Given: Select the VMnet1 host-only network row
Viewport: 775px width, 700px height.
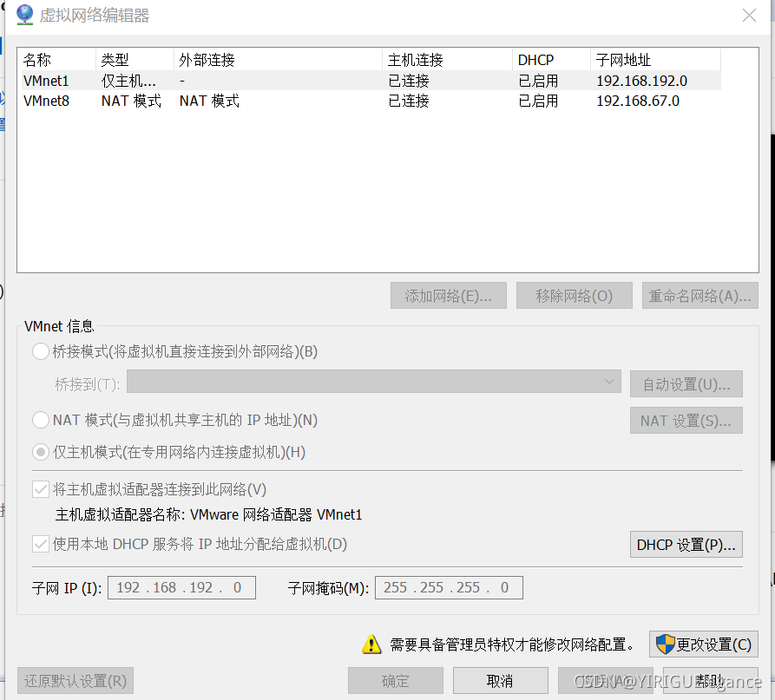Looking at the screenshot, I should [174, 80].
